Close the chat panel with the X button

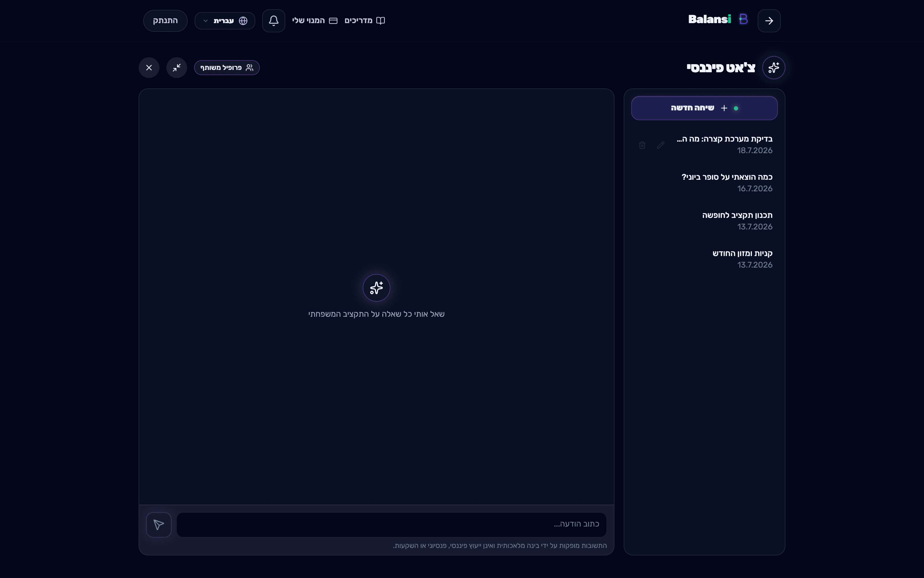(149, 68)
